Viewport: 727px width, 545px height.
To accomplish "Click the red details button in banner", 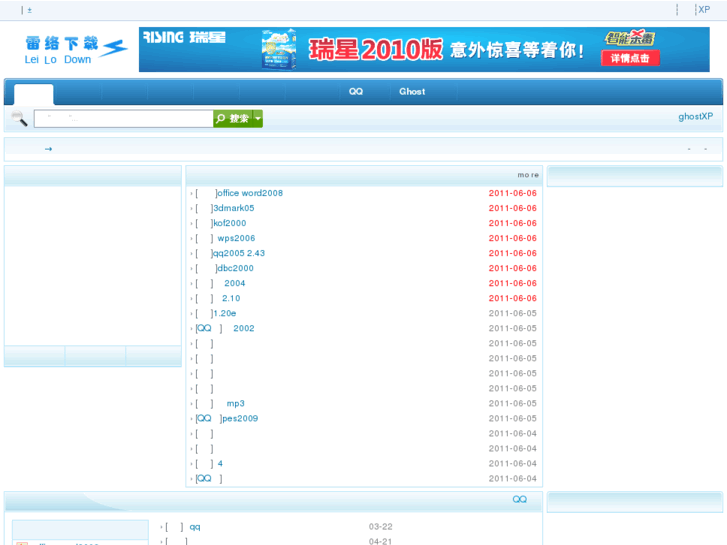I will point(630,58).
